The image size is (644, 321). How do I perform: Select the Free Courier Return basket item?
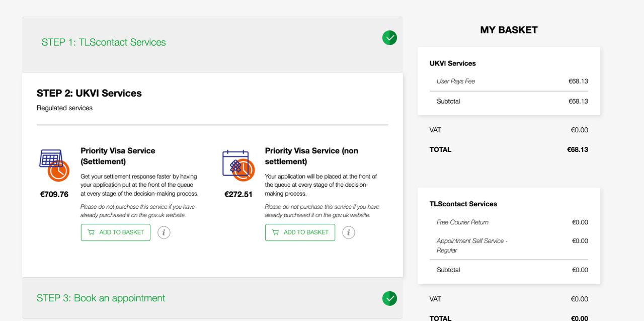click(x=462, y=222)
